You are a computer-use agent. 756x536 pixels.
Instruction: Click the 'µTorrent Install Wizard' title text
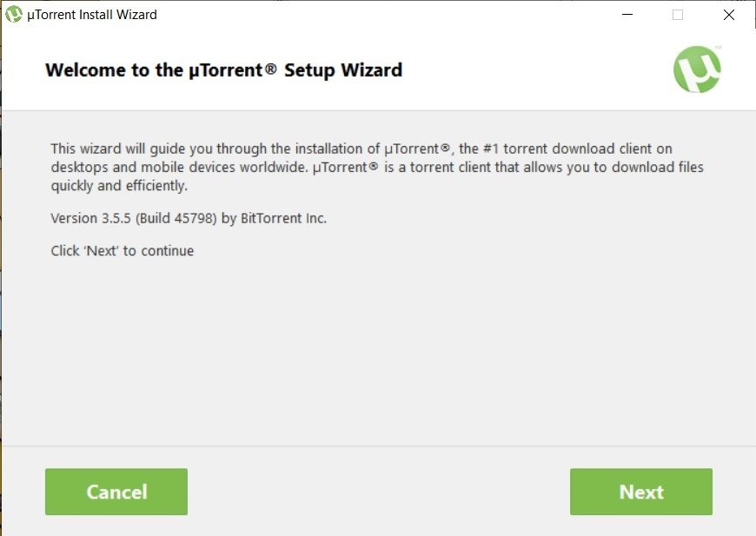tap(91, 15)
